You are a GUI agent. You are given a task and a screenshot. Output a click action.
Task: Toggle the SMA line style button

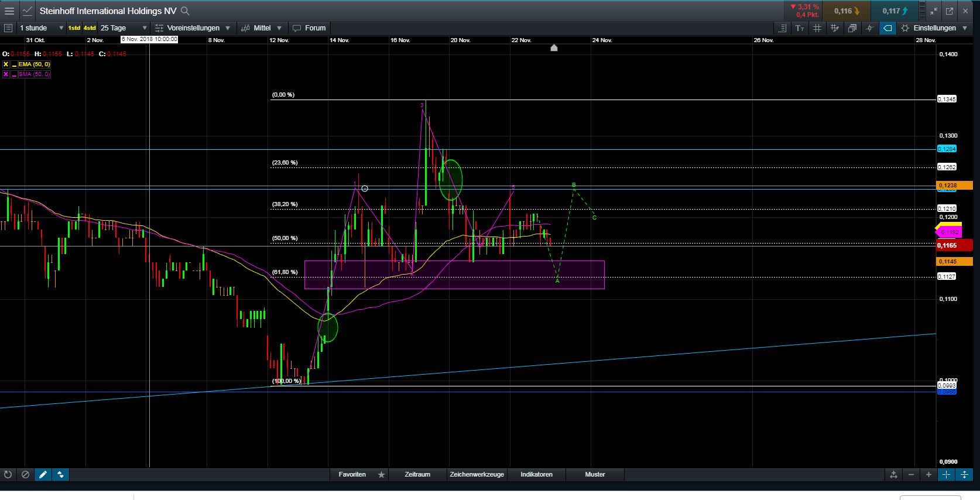[14, 74]
